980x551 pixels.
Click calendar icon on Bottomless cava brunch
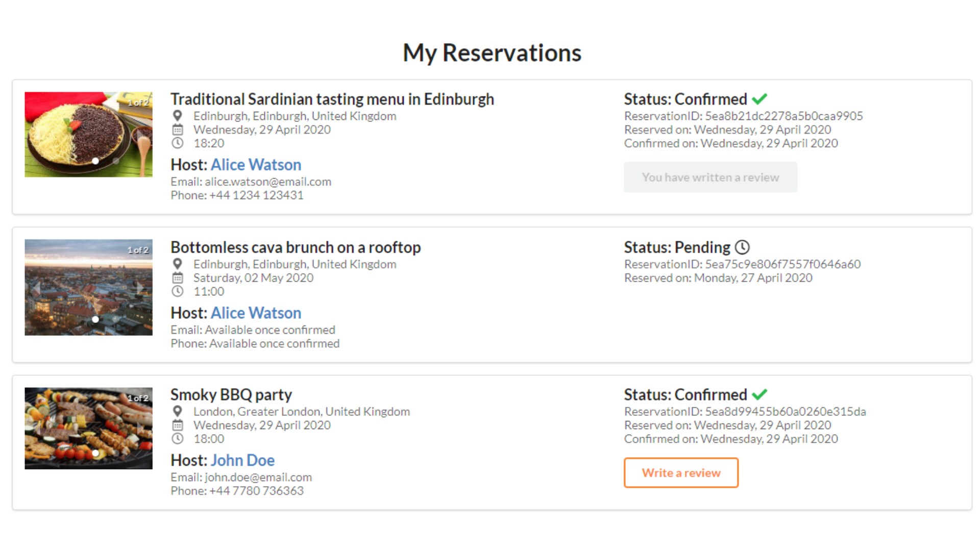click(x=177, y=278)
